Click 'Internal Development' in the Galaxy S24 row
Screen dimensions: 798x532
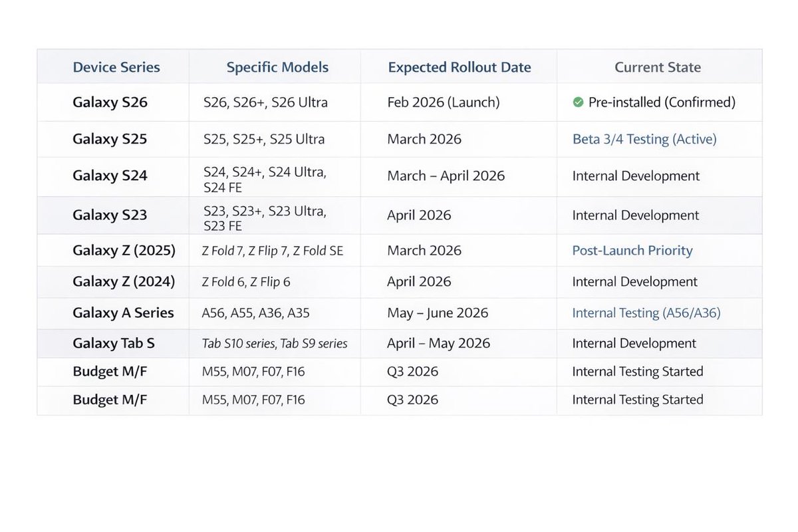[636, 176]
